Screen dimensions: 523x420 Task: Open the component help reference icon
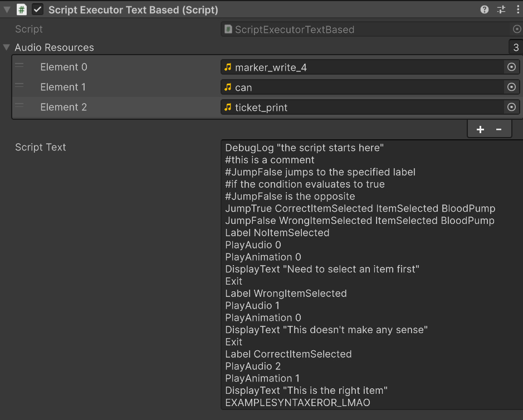pos(485,9)
